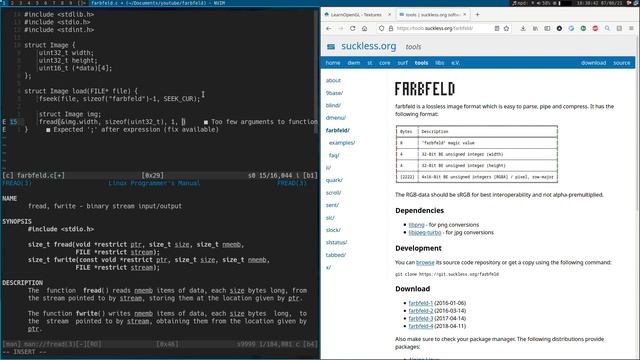Open the browser home page
This screenshot has height=360, width=640.
pos(364,29)
